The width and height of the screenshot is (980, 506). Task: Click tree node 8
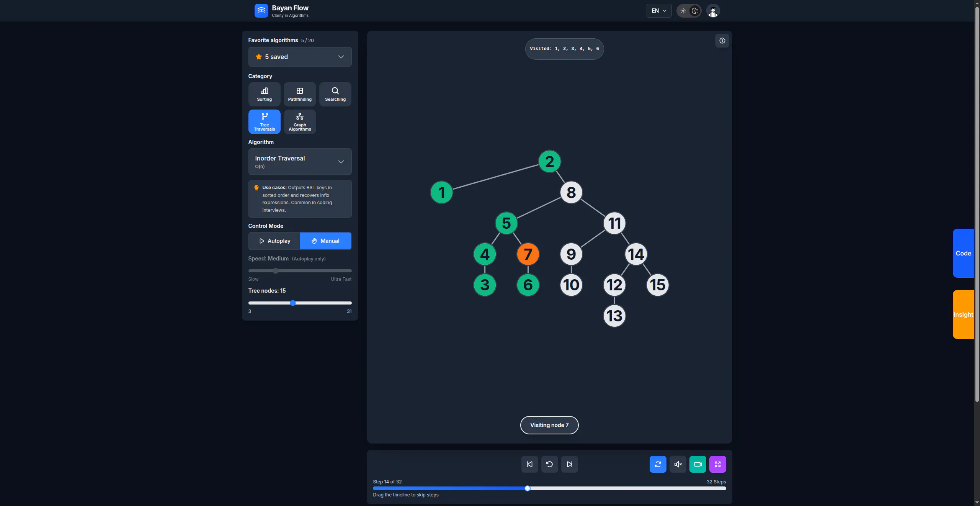point(571,192)
